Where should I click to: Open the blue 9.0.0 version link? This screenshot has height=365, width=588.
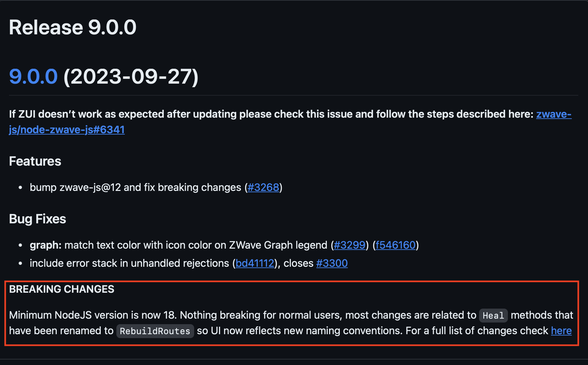coord(33,77)
